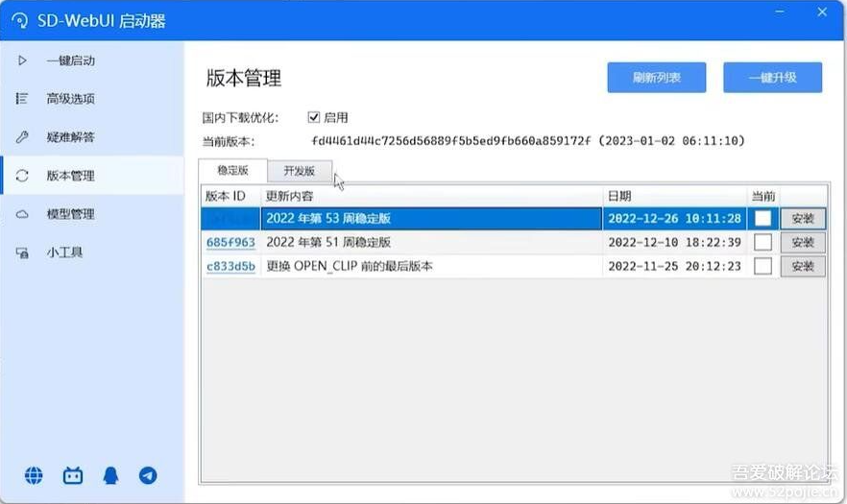Click the play icon beside 一键启动
Image resolution: width=847 pixels, height=504 pixels.
tap(22, 60)
